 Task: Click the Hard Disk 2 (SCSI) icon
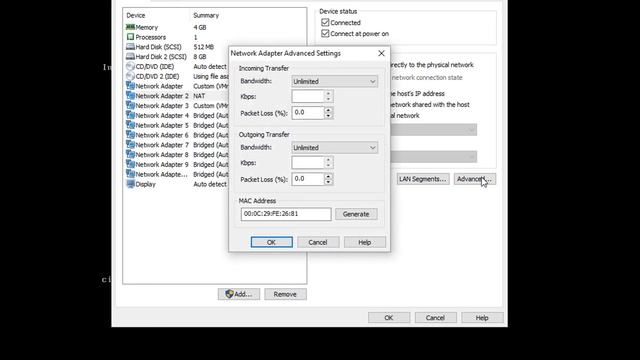(x=130, y=56)
